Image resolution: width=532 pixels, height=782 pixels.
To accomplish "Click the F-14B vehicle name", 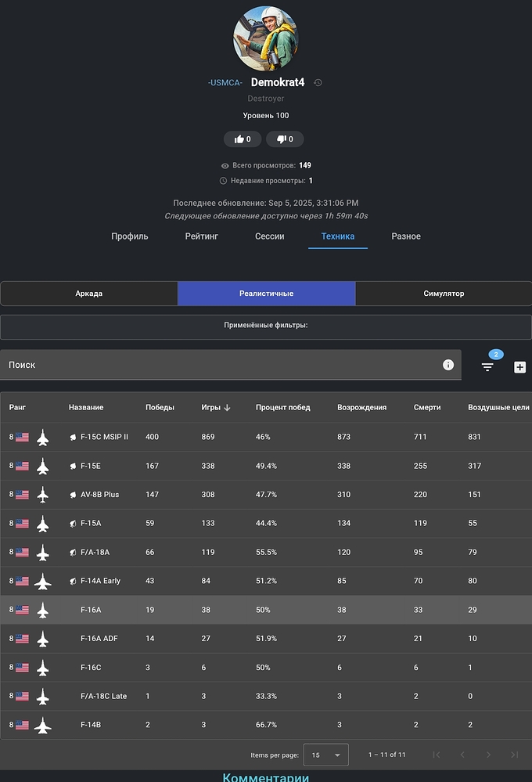I will (x=91, y=725).
